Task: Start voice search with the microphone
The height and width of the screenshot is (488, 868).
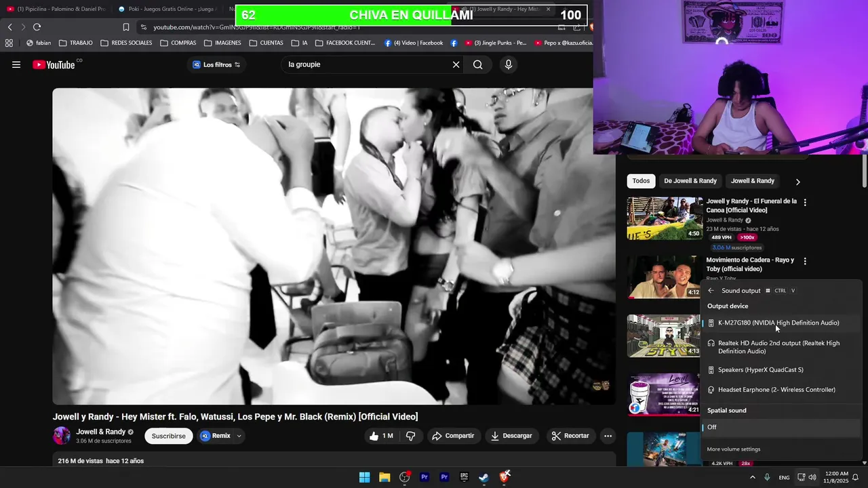Action: (x=509, y=65)
